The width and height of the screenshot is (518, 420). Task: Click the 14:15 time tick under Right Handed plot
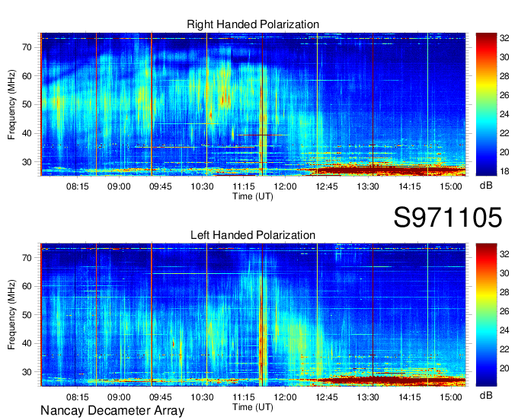410,186
